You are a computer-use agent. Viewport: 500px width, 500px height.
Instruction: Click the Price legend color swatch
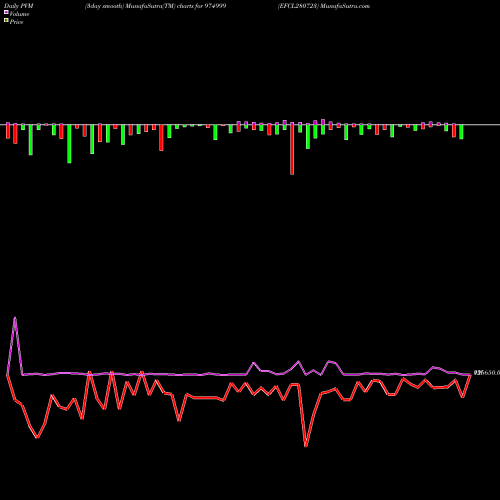coord(6,21)
